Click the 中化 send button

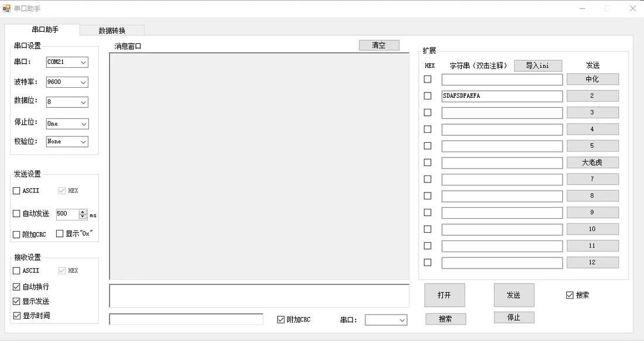pyautogui.click(x=592, y=79)
